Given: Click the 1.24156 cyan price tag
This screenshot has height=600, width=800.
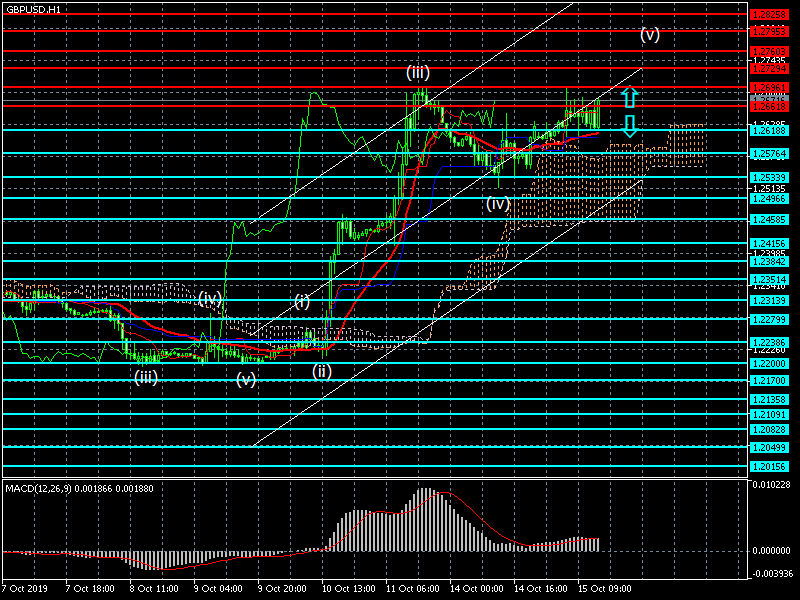Looking at the screenshot, I should pyautogui.click(x=769, y=243).
